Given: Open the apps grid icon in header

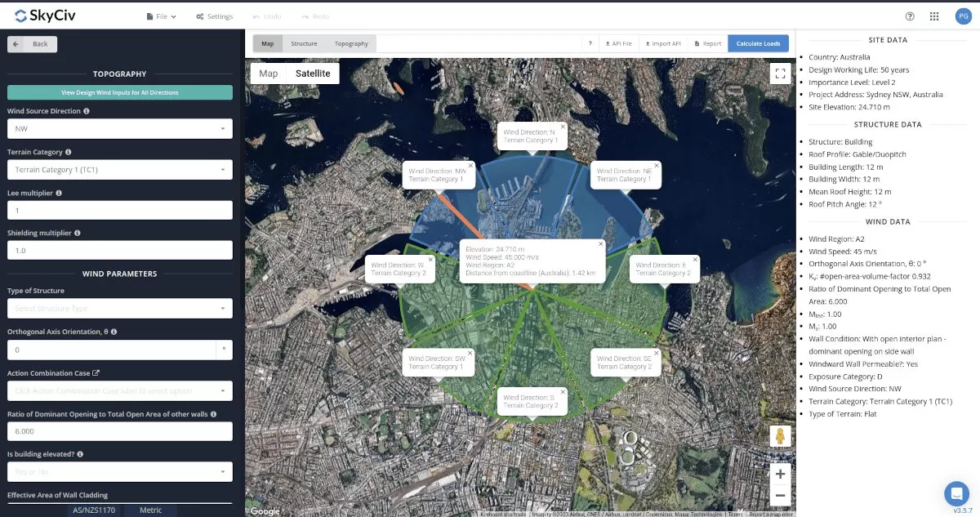Looking at the screenshot, I should click(x=934, y=16).
